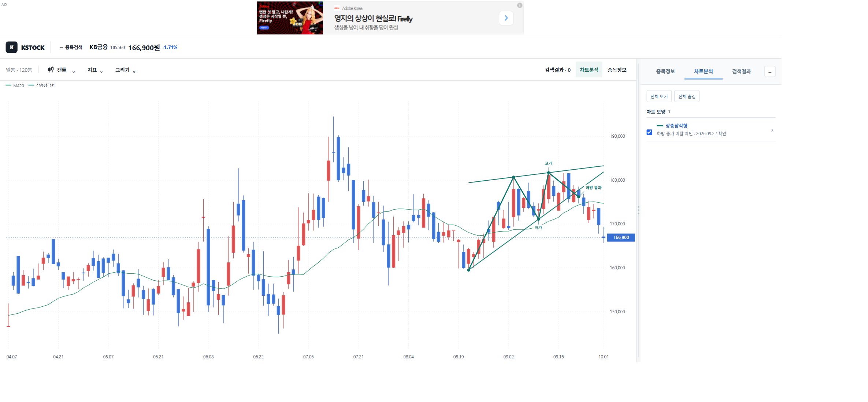Expand the 상승삼각형 pattern details chevron
This screenshot has width=868, height=402.
coord(772,130)
